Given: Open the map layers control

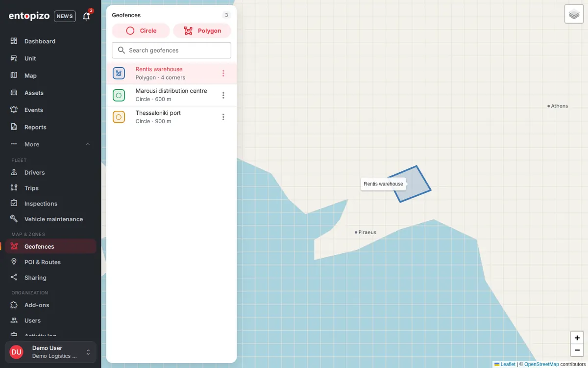Looking at the screenshot, I should [574, 14].
